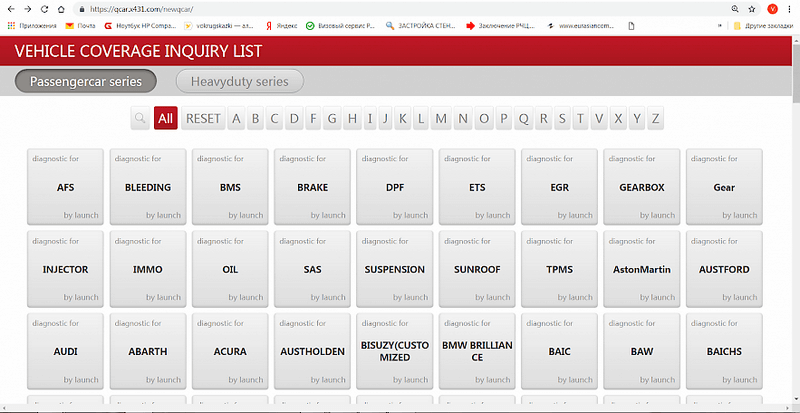Filter brands by letter F

point(313,118)
